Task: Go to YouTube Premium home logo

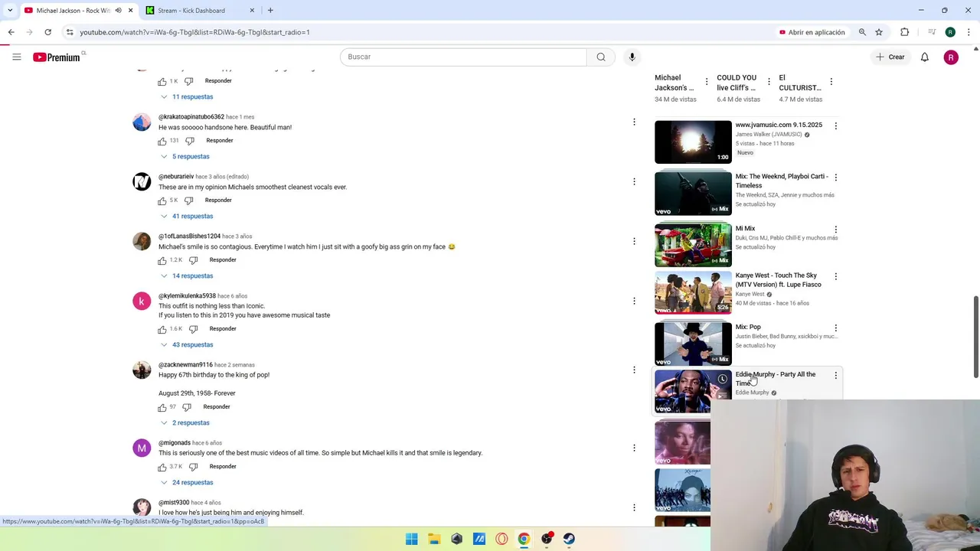Action: 56,57
